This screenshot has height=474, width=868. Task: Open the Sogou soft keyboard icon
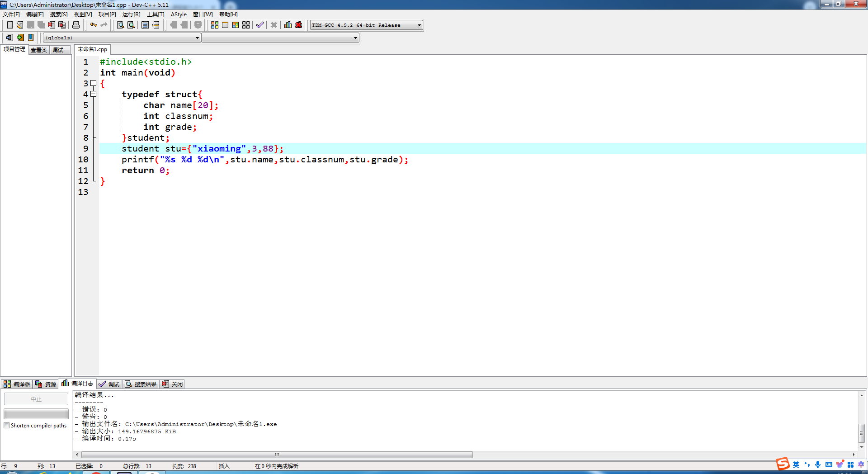pyautogui.click(x=829, y=465)
